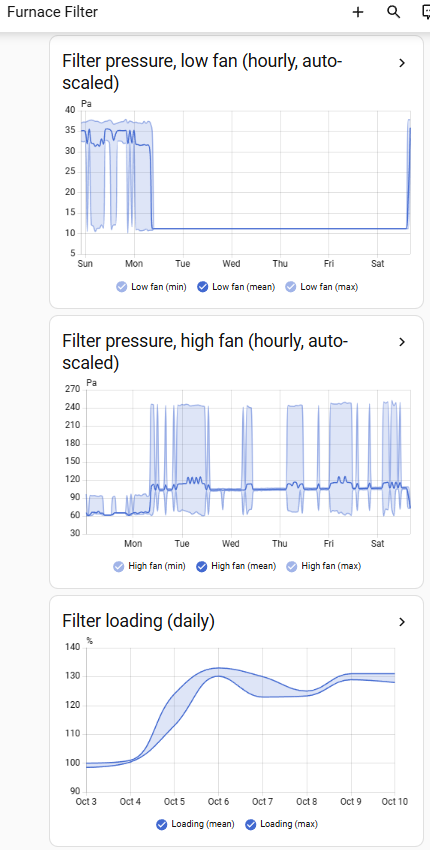Click 'Sun' label on low fan chart
The image size is (430, 850).
pyautogui.click(x=85, y=264)
